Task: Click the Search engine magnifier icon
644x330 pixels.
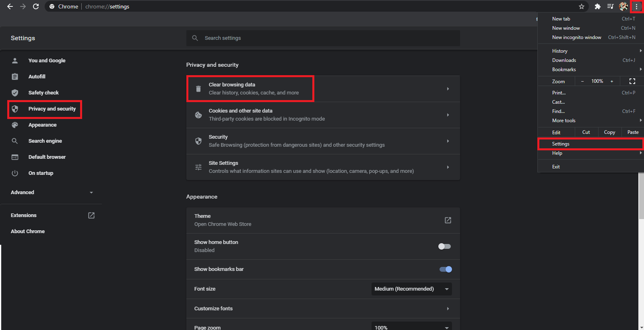Action: coord(15,141)
